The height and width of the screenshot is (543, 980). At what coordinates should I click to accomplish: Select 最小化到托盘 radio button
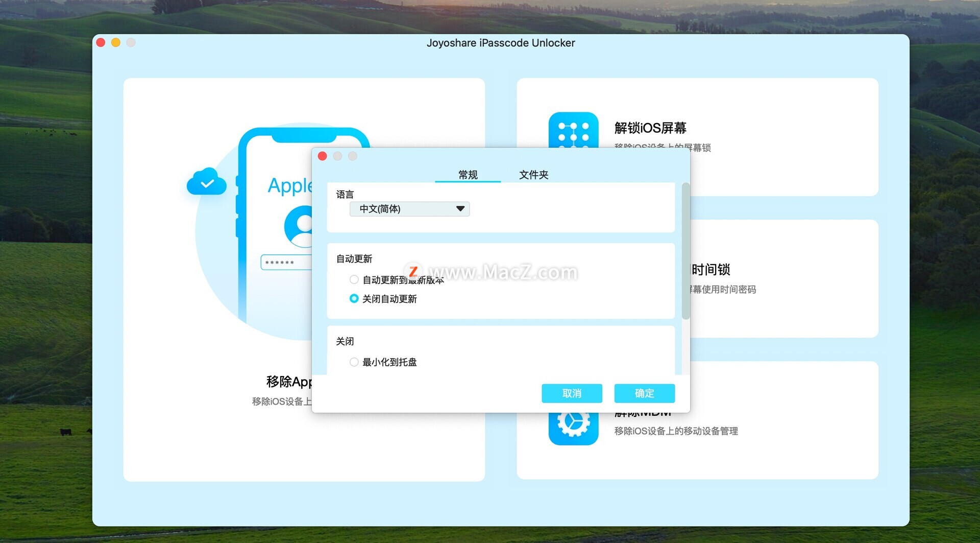pyautogui.click(x=354, y=362)
